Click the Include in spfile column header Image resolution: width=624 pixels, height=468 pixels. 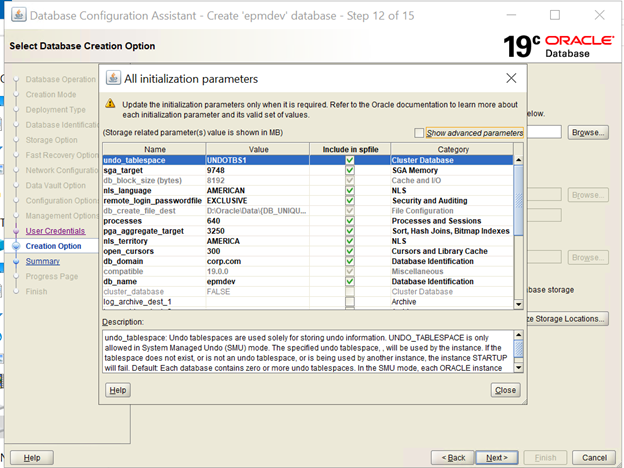click(x=350, y=149)
